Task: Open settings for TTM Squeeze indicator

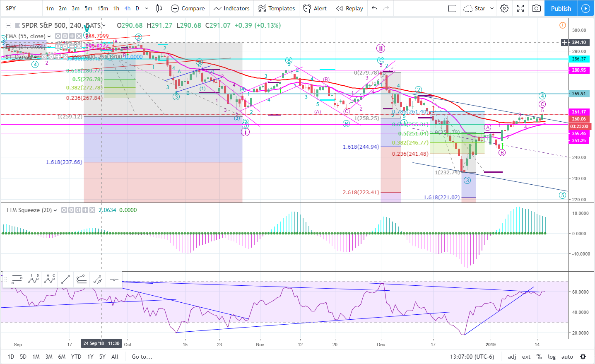Action: (71, 210)
